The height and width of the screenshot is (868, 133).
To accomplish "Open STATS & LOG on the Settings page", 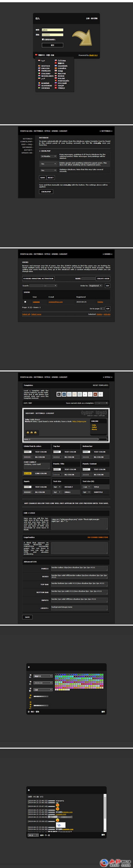I will click(26, 131).
